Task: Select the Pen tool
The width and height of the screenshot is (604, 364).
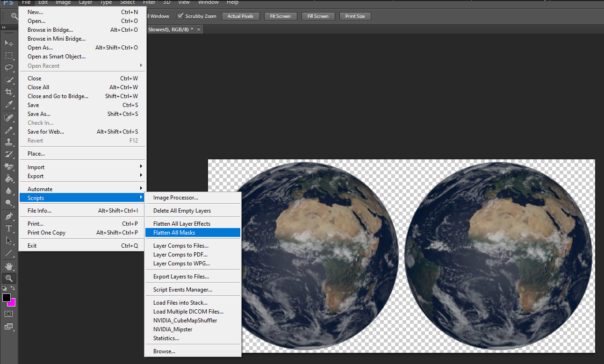Action: [9, 216]
